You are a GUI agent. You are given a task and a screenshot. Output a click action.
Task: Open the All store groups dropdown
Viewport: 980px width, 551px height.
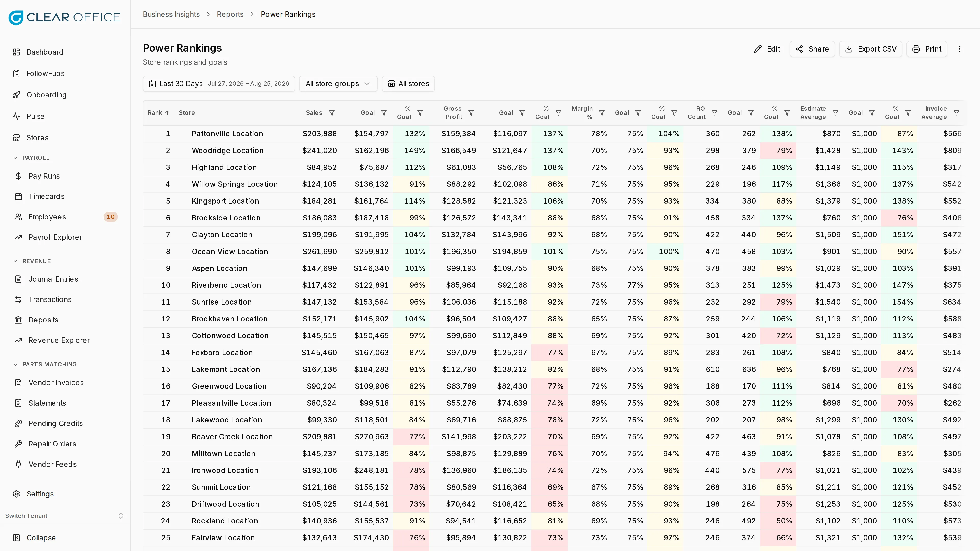point(338,84)
